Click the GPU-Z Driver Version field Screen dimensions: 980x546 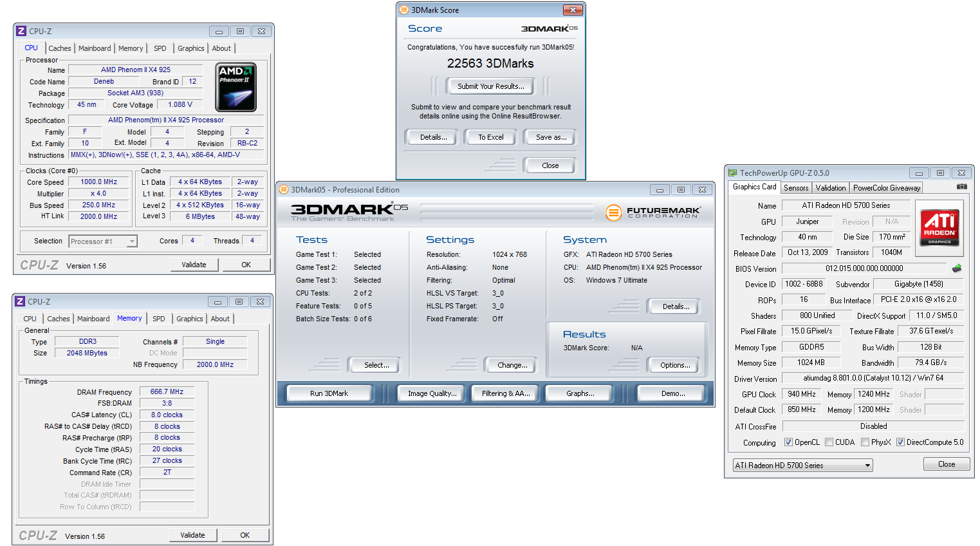pyautogui.click(x=873, y=379)
